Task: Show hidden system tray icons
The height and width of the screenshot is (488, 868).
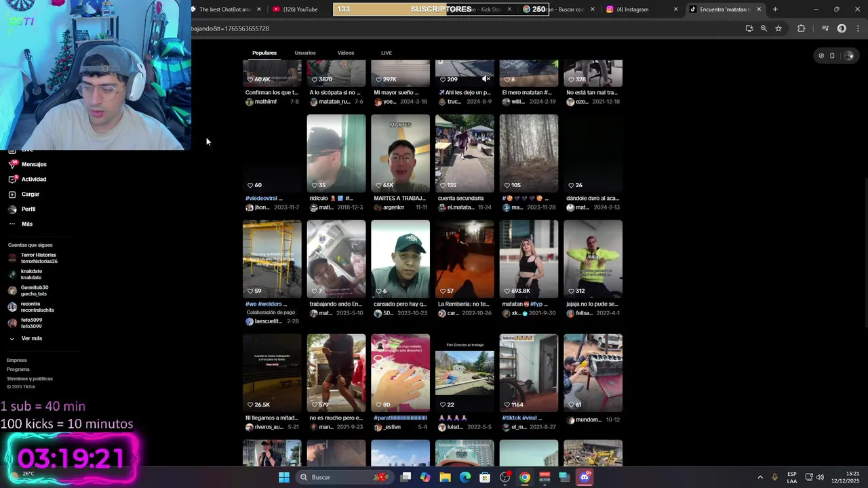Action: tap(760, 477)
